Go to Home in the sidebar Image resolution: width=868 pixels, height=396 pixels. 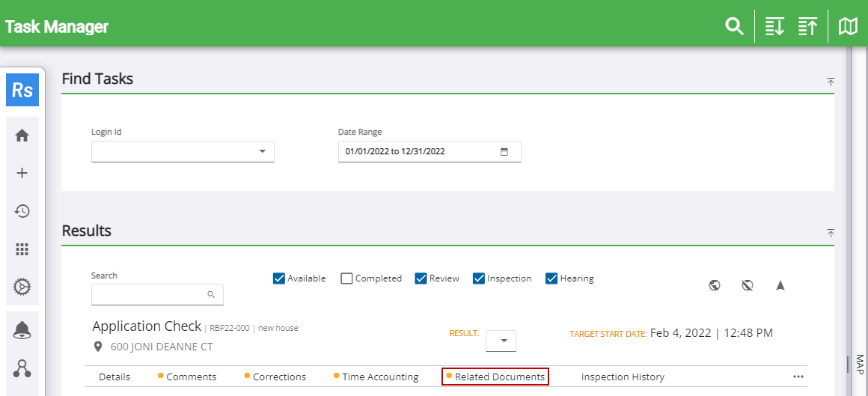[22, 135]
